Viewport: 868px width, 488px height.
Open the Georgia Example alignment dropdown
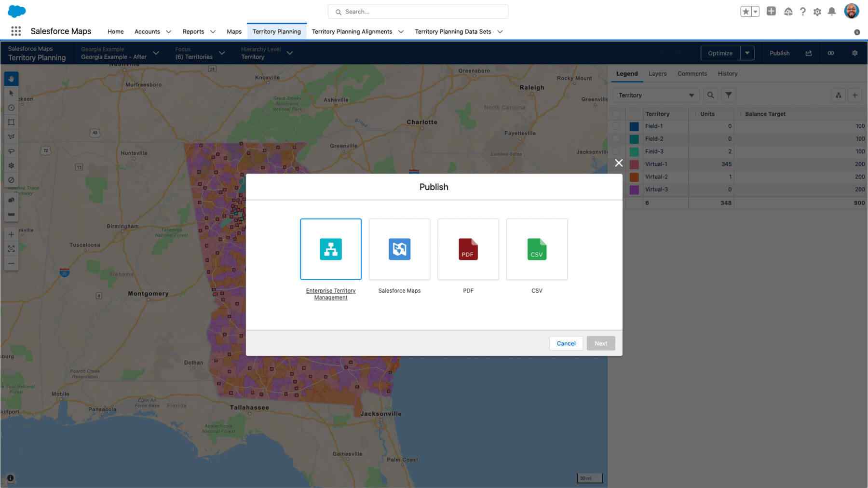(x=120, y=53)
